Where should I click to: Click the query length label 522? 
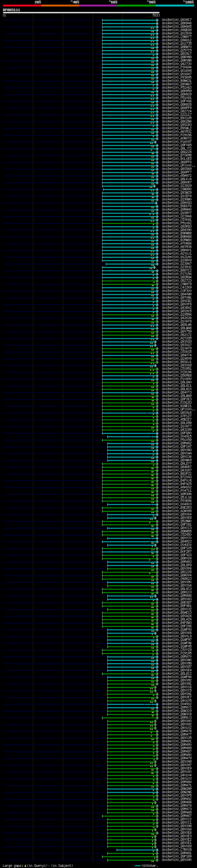[x=155, y=15]
